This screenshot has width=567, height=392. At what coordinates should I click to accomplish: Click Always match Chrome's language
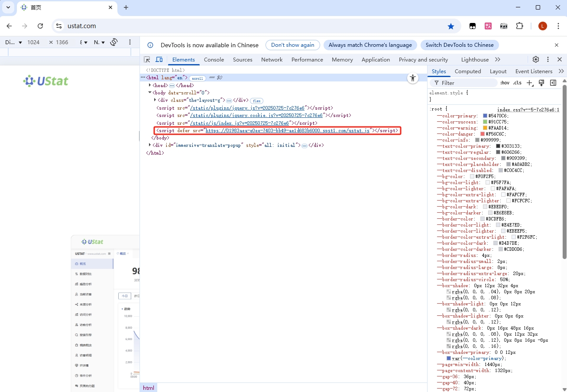370,45
